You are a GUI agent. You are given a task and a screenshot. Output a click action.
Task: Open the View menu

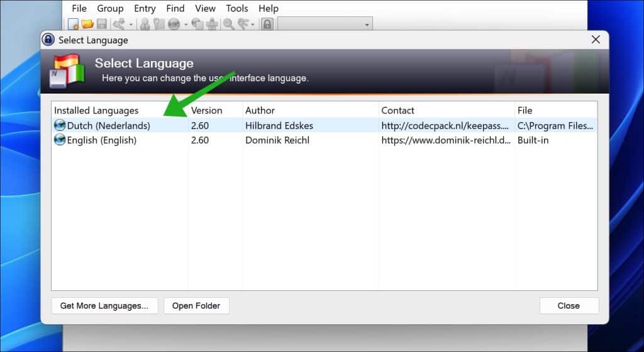point(205,8)
